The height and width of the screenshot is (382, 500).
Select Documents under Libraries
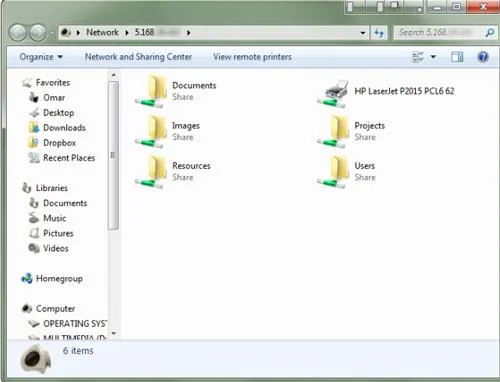pos(65,203)
